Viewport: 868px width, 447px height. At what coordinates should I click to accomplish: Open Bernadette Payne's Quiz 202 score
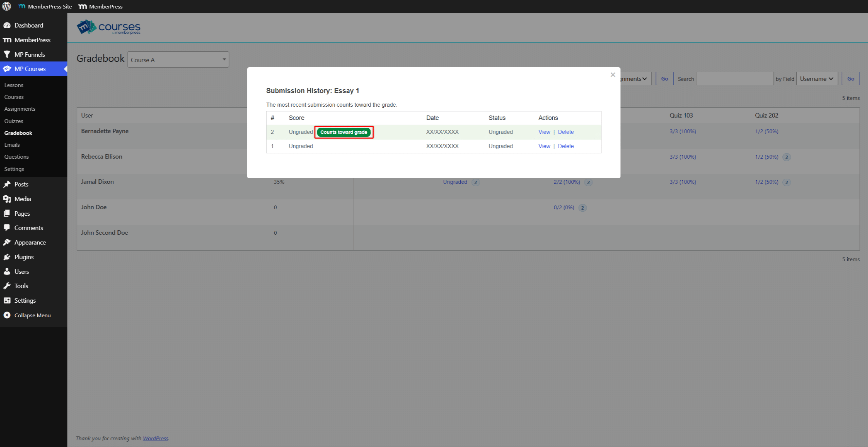pos(767,131)
